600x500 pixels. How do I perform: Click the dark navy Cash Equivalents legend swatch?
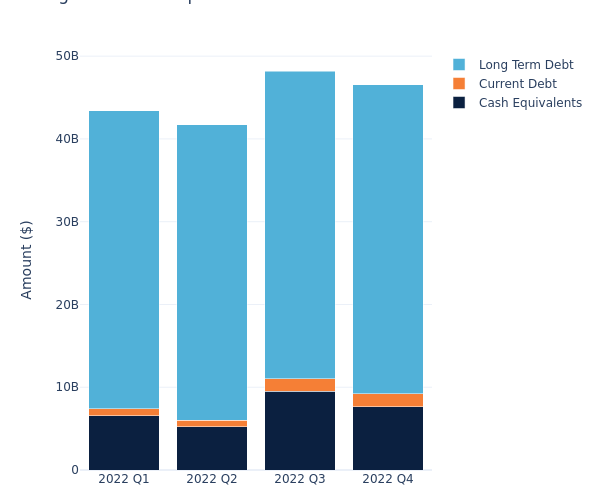click(x=459, y=103)
